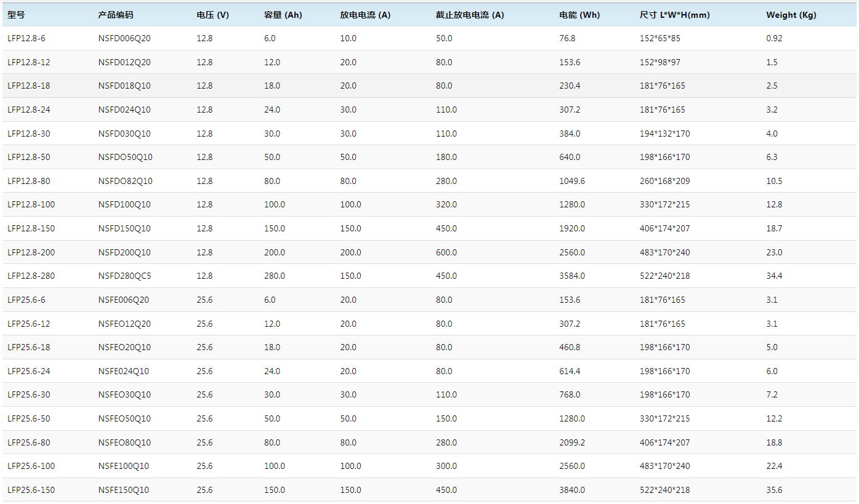Click the 容量 (Ah) header cell
The height and width of the screenshot is (504, 859).
click(x=283, y=15)
